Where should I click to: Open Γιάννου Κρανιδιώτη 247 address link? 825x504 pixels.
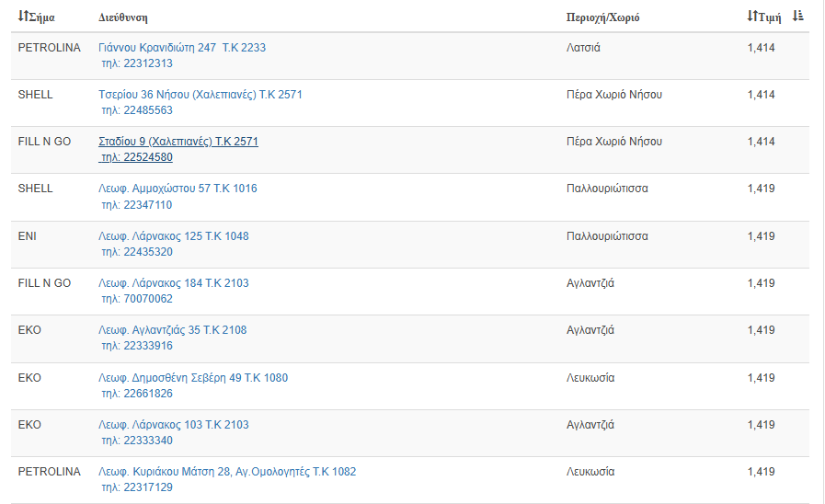point(181,48)
